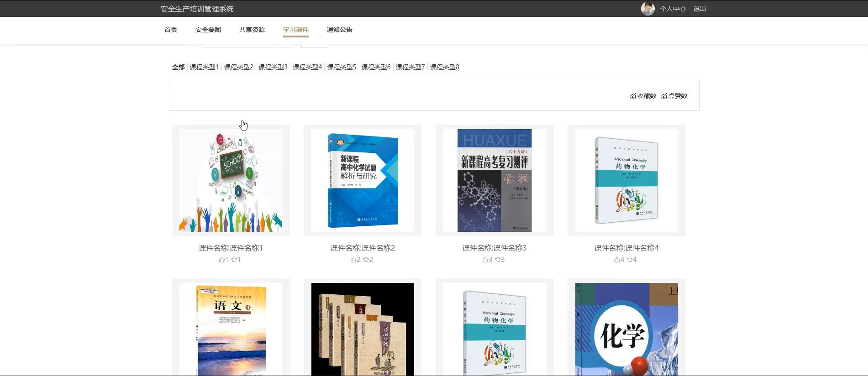
Task: Open 共享资源 menu item
Action: pos(252,30)
